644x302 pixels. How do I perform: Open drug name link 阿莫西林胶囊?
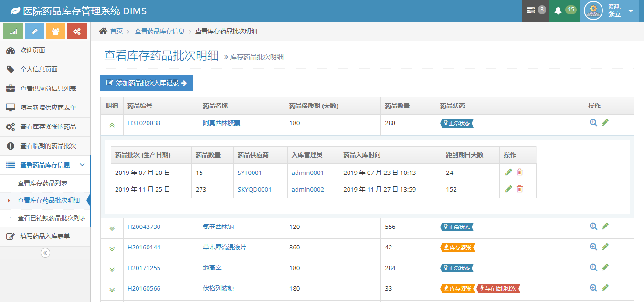pos(222,123)
